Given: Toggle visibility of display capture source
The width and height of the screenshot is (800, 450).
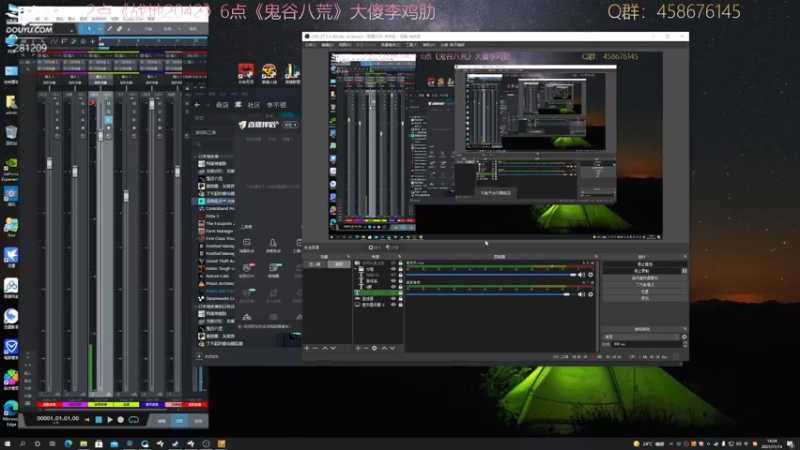Looking at the screenshot, I should pos(393,305).
